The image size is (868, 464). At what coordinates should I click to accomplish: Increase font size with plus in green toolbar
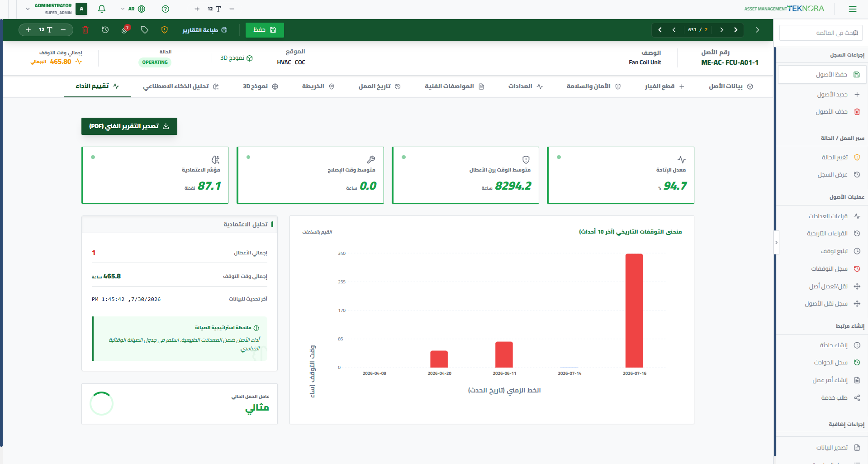click(x=28, y=30)
